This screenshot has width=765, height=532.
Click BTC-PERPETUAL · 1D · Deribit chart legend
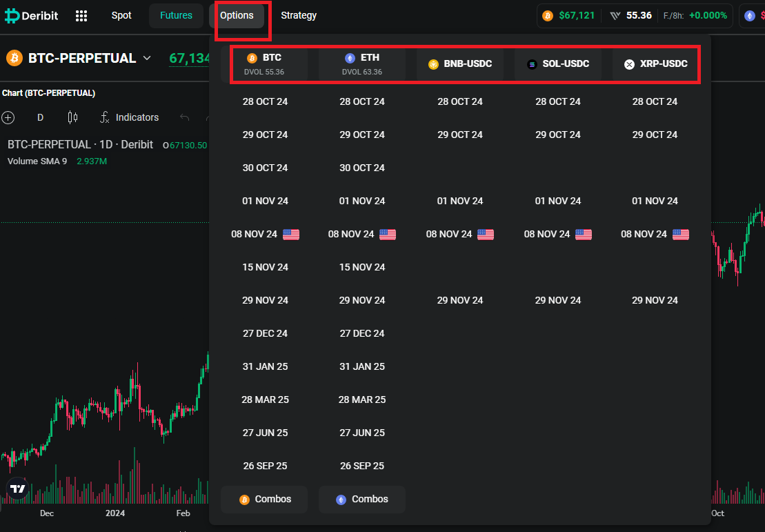tap(80, 145)
